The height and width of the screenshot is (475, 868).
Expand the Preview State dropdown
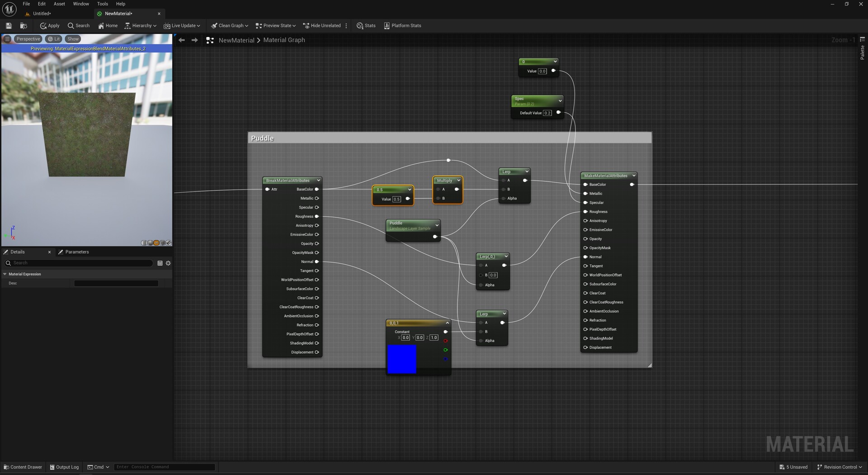point(275,26)
